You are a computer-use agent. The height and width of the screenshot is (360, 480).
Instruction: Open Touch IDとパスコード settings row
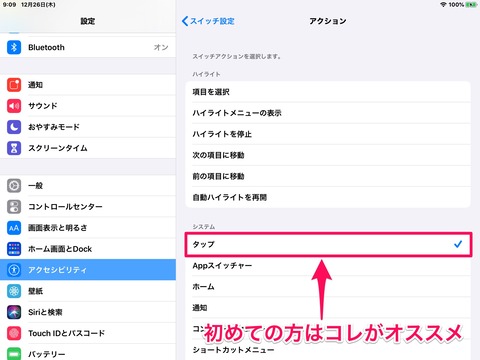(x=88, y=333)
